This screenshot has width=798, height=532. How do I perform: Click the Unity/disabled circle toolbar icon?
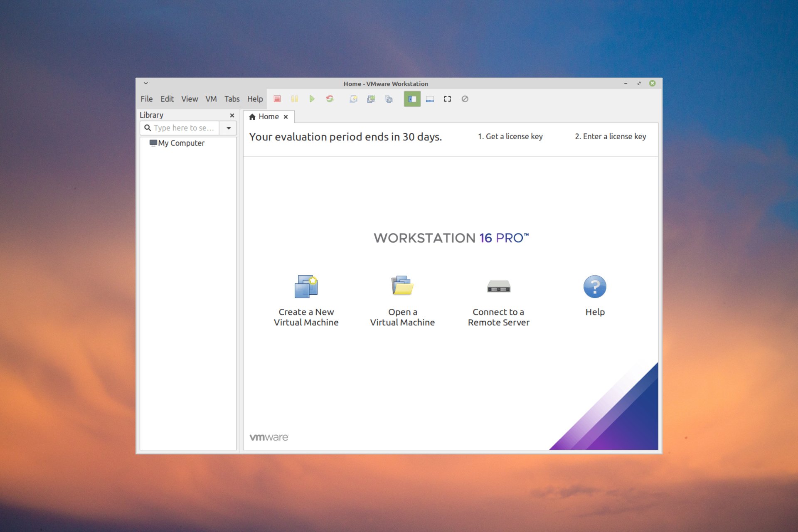click(x=465, y=99)
